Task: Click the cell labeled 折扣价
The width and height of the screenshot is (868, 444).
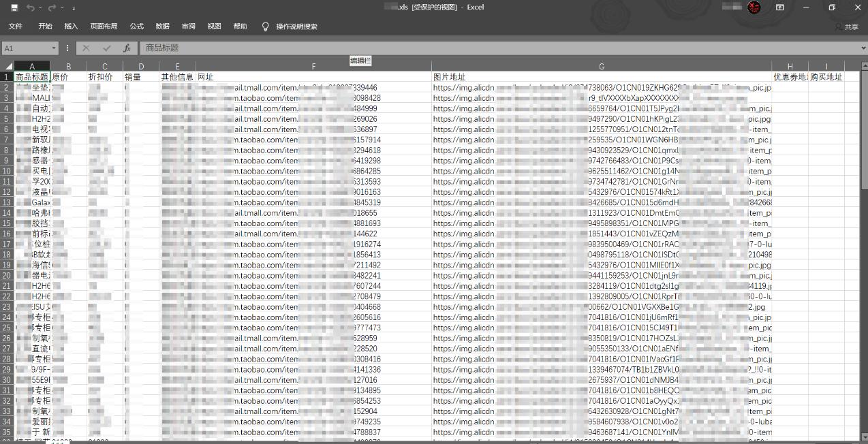Action: pos(104,77)
